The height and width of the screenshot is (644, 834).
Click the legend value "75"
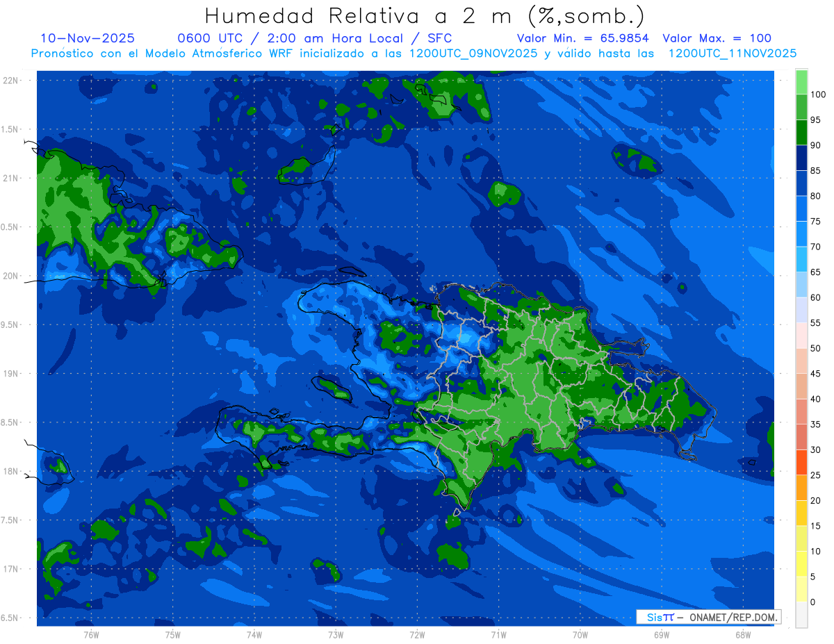[x=816, y=222]
